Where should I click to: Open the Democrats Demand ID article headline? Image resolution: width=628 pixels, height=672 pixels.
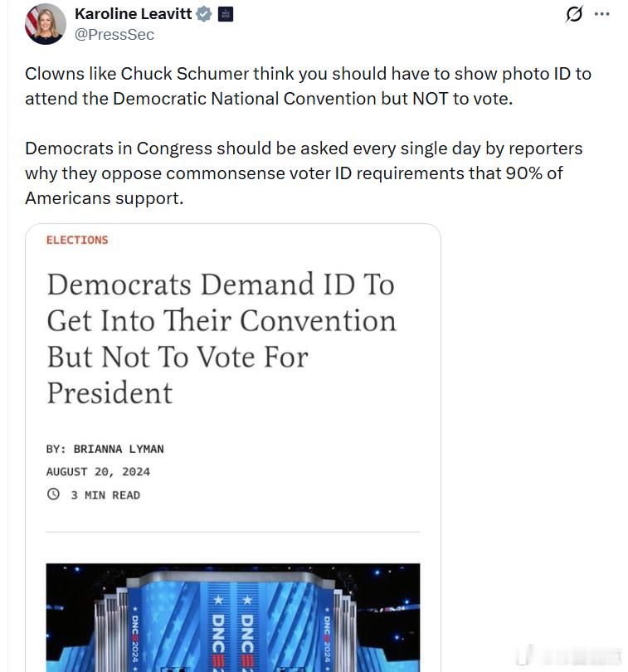221,338
